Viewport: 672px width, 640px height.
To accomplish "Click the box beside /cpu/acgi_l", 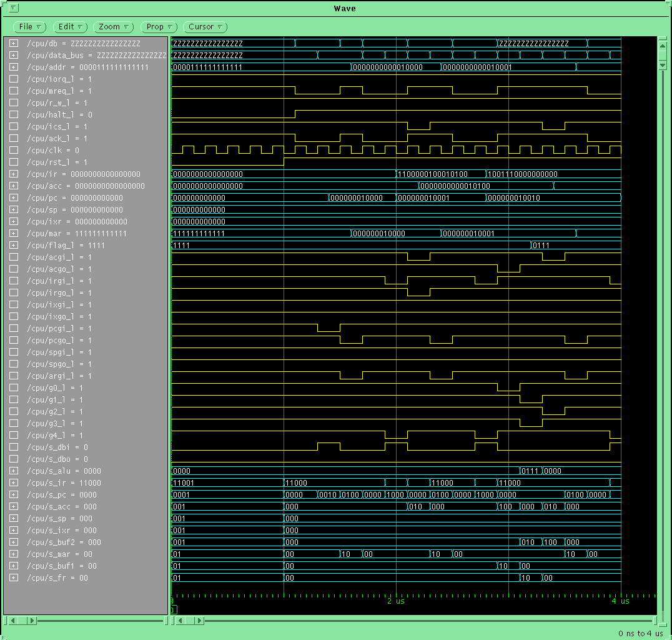I will pyautogui.click(x=14, y=257).
